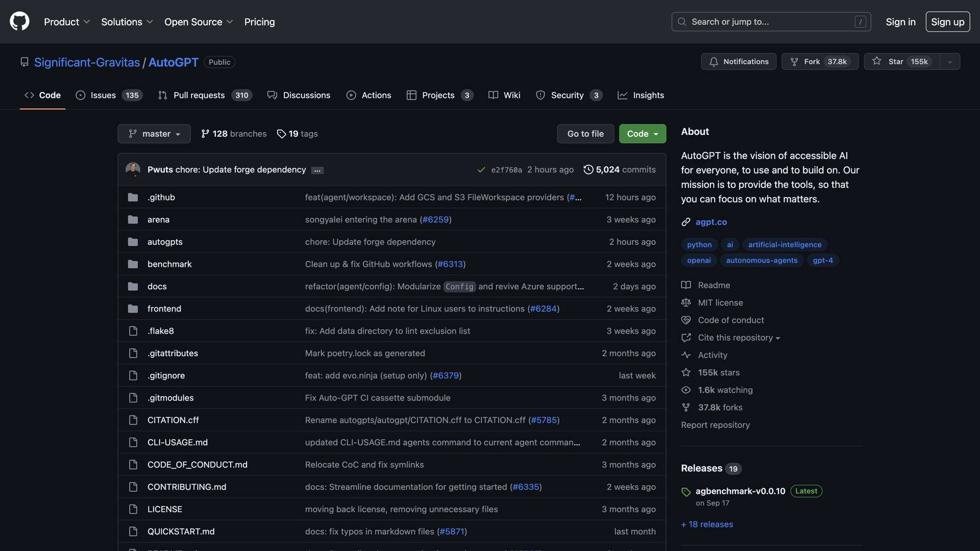Click the latest release tag icon
The height and width of the screenshot is (551, 980).
tap(686, 492)
